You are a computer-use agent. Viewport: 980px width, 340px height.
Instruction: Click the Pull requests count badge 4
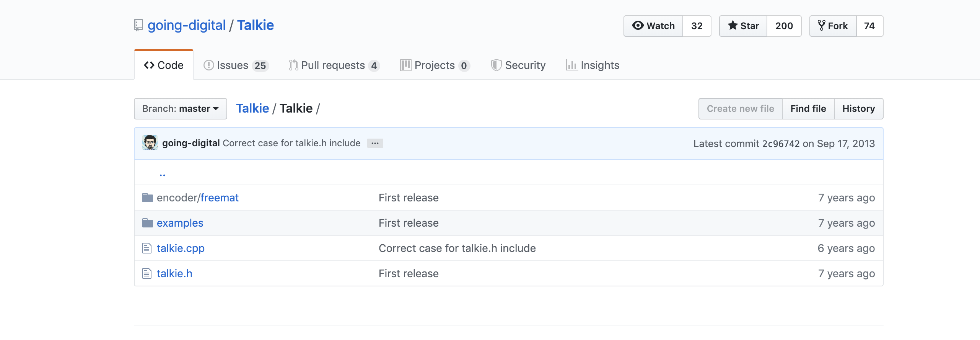click(x=374, y=66)
